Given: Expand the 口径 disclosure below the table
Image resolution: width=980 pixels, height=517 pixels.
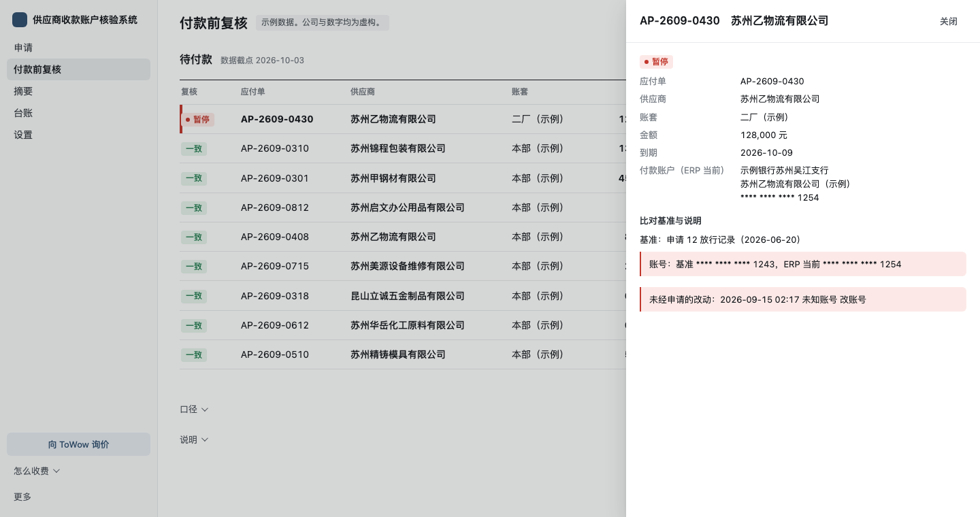Looking at the screenshot, I should tap(194, 410).
